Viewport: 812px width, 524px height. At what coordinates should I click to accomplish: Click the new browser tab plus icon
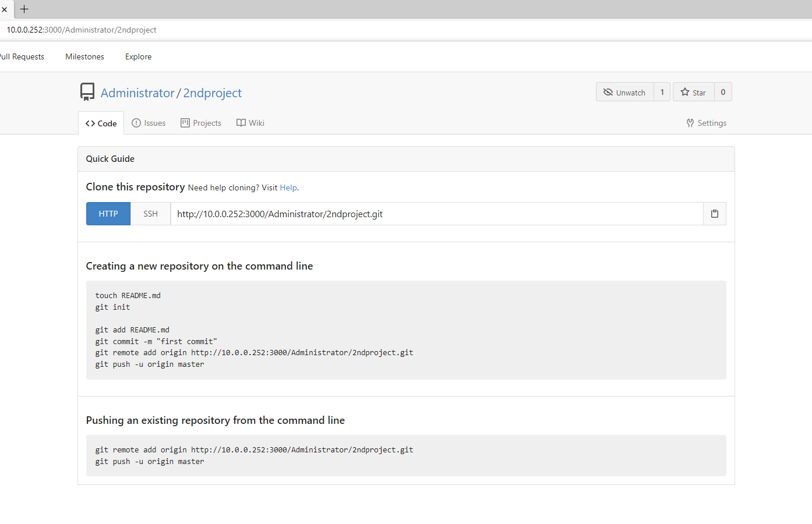click(24, 9)
